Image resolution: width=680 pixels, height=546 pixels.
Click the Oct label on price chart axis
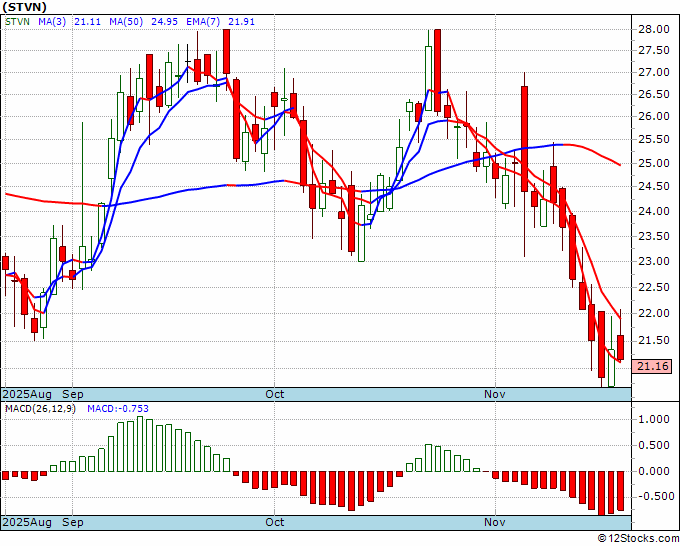275,394
